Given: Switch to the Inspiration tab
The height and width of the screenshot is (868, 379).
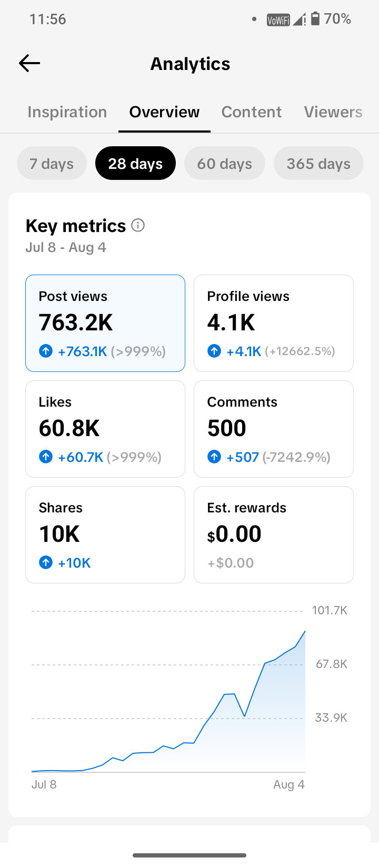Looking at the screenshot, I should tap(67, 112).
